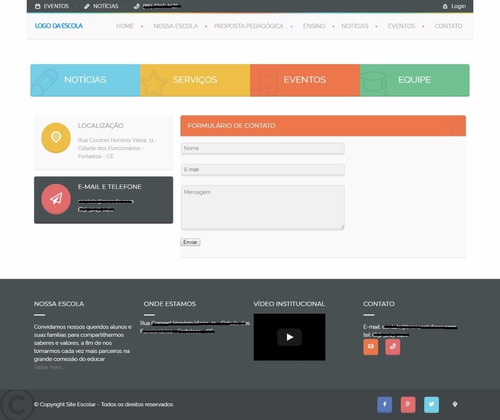Screen dimensions: 500x420
Task: Open the Google Plus footer icon
Action: click(408, 405)
